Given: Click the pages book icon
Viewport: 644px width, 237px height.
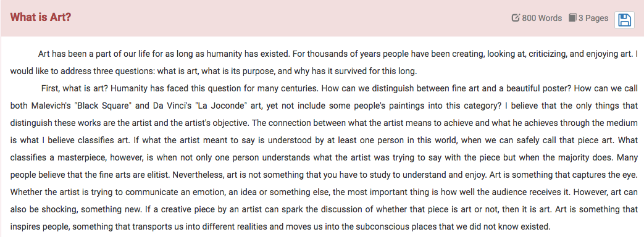Looking at the screenshot, I should (x=572, y=18).
